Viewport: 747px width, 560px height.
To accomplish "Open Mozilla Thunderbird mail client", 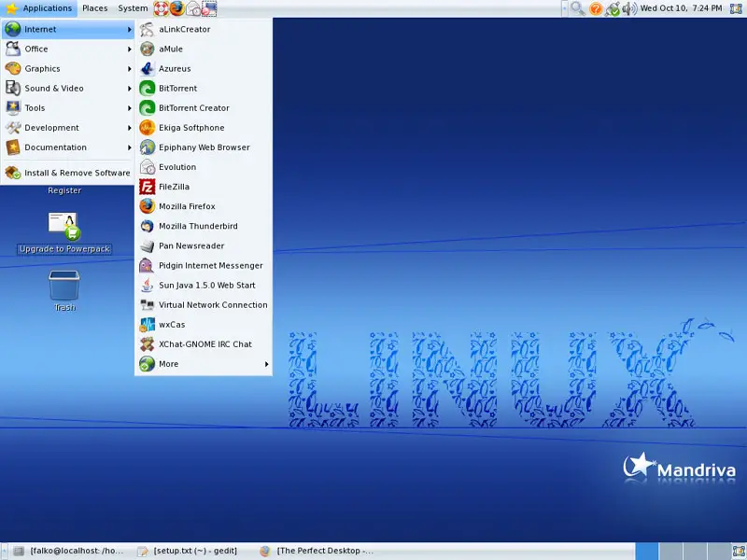I will click(x=198, y=226).
